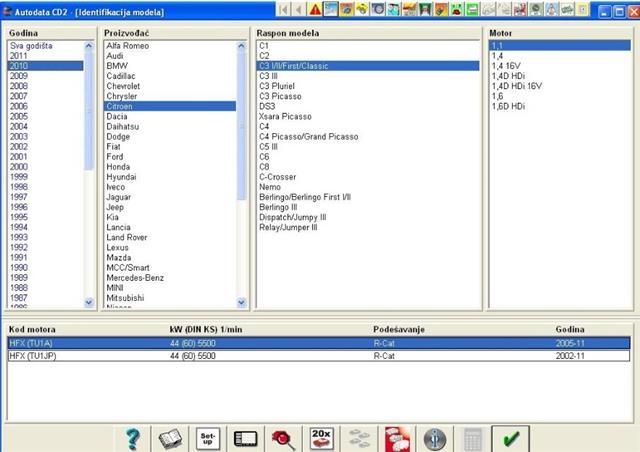Click the Proizvođač list scroll up arrow
Image resolution: width=640 pixels, height=452 pixels.
241,46
